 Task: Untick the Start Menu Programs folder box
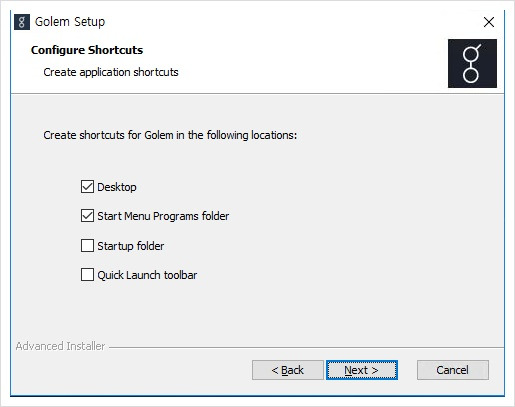coord(87,216)
